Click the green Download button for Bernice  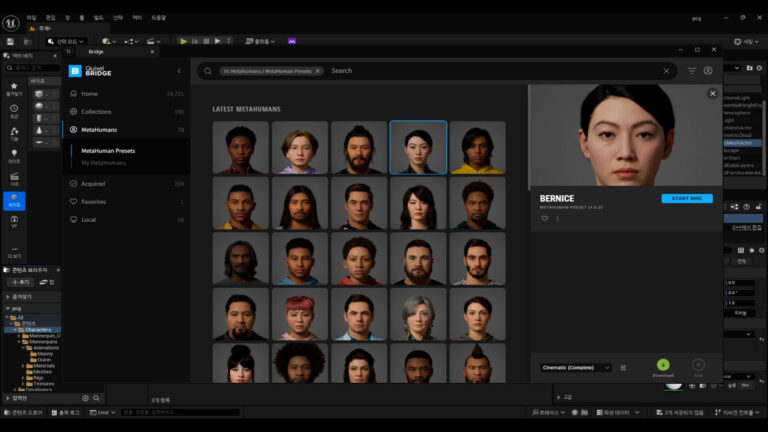[662, 366]
